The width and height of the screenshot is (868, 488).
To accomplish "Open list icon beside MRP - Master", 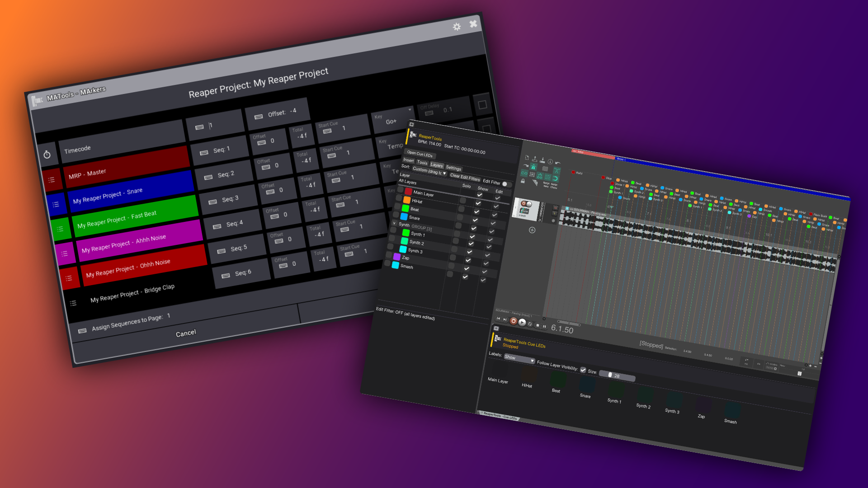I will click(x=52, y=180).
